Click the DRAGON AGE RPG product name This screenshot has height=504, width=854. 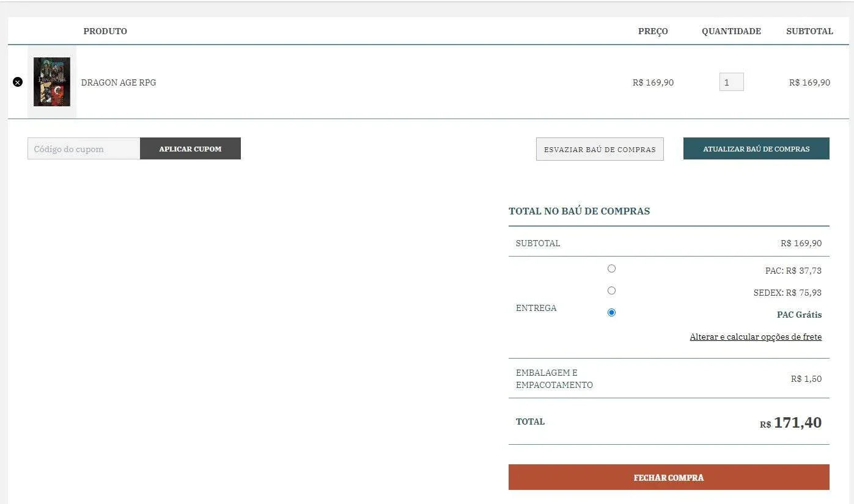tap(119, 82)
